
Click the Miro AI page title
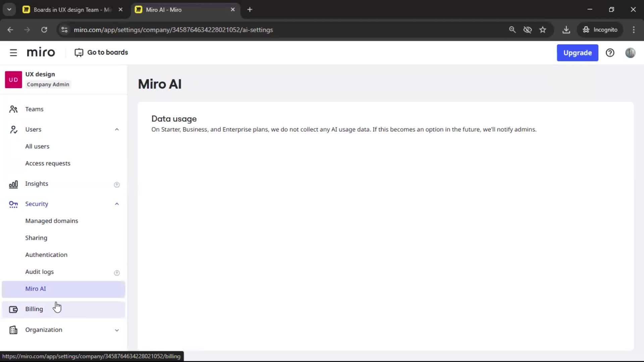160,84
